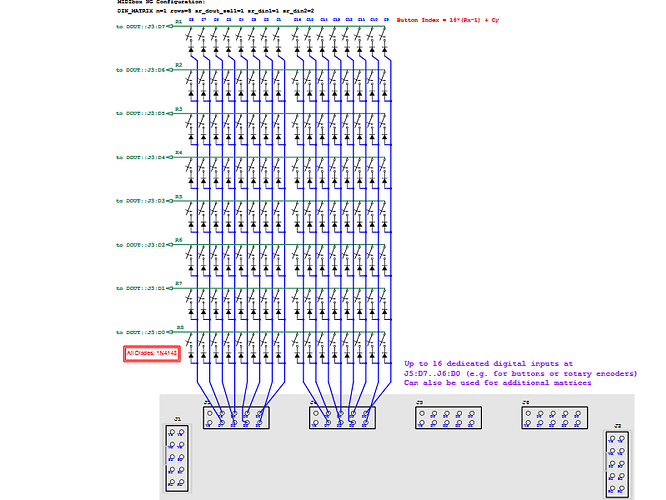Click the last switch symbol in row R1

click(384, 34)
